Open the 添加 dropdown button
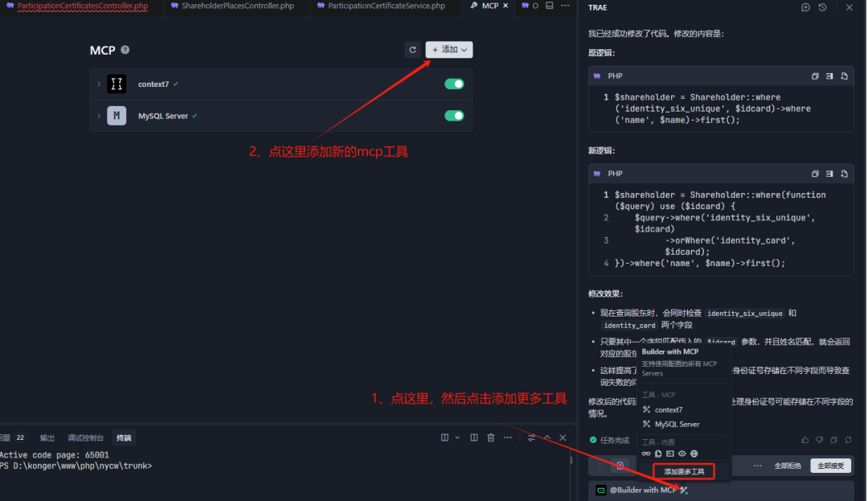 coord(449,50)
